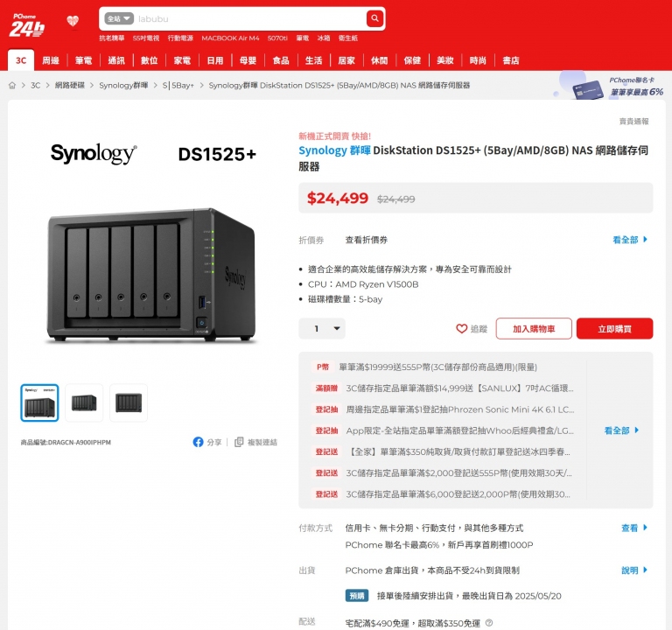Viewport: 672px width, 630px height.
Task: Open the 周邊 category menu
Action: (x=51, y=60)
